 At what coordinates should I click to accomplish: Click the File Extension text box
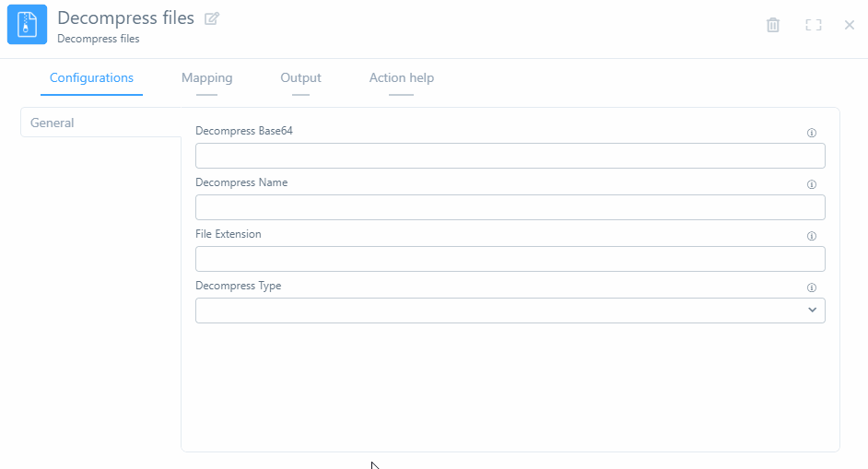pyautogui.click(x=510, y=259)
